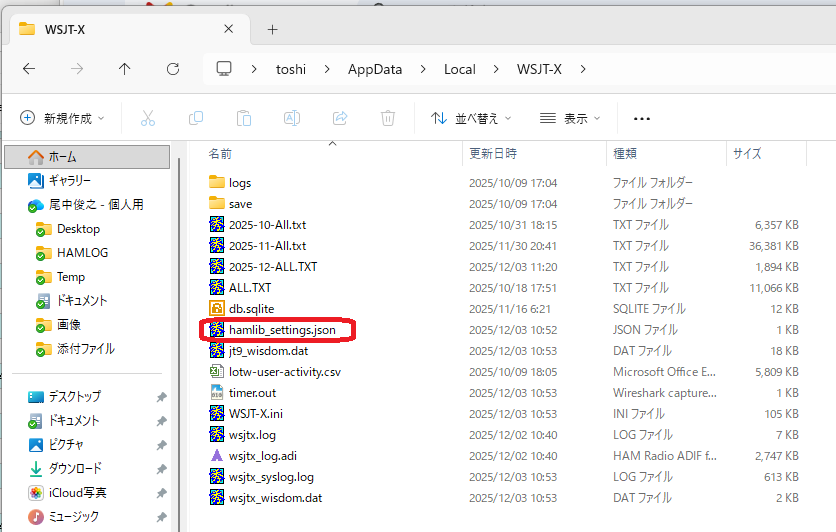Click the Delete trash icon
This screenshot has height=532, width=836.
pyautogui.click(x=388, y=118)
